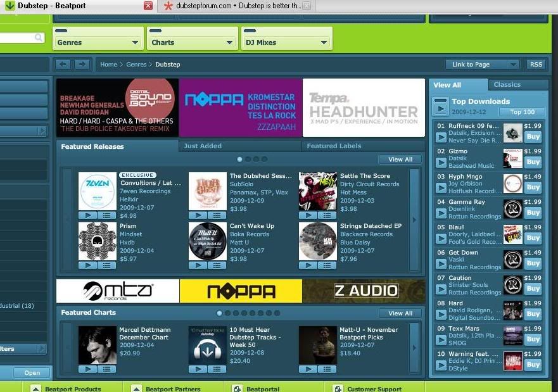Open tracklist icon for Strings Detached EP
The image size is (558, 392).
pos(327,265)
